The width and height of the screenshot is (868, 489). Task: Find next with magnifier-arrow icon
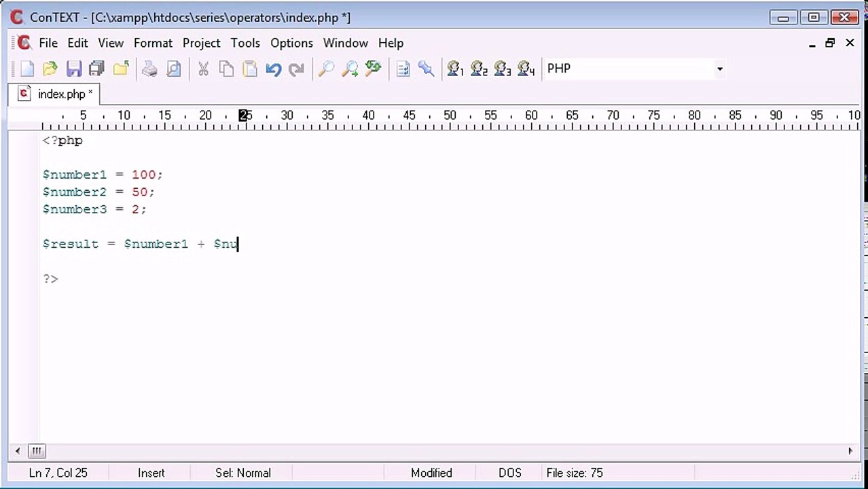click(350, 69)
